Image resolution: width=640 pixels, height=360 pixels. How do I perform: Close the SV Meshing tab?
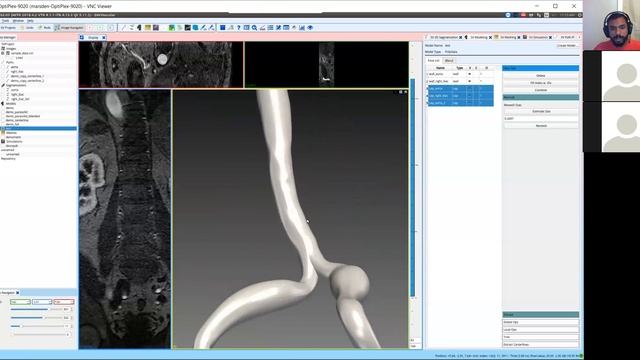[x=519, y=38]
